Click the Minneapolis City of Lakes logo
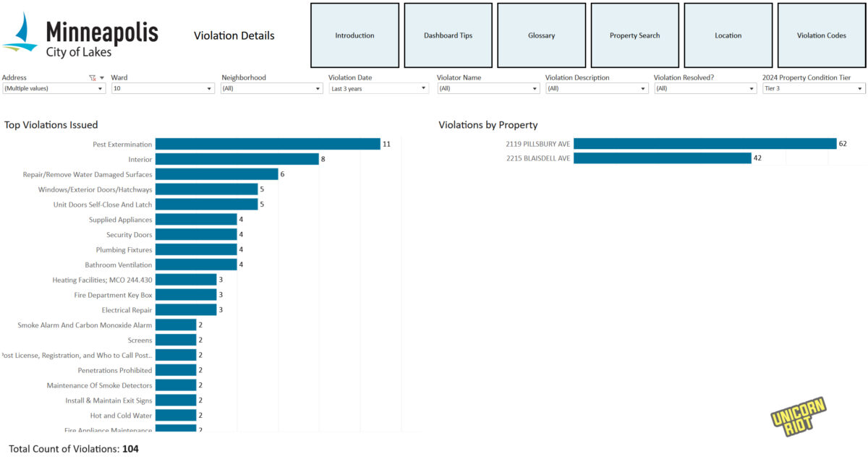The image size is (868, 459). [x=80, y=35]
